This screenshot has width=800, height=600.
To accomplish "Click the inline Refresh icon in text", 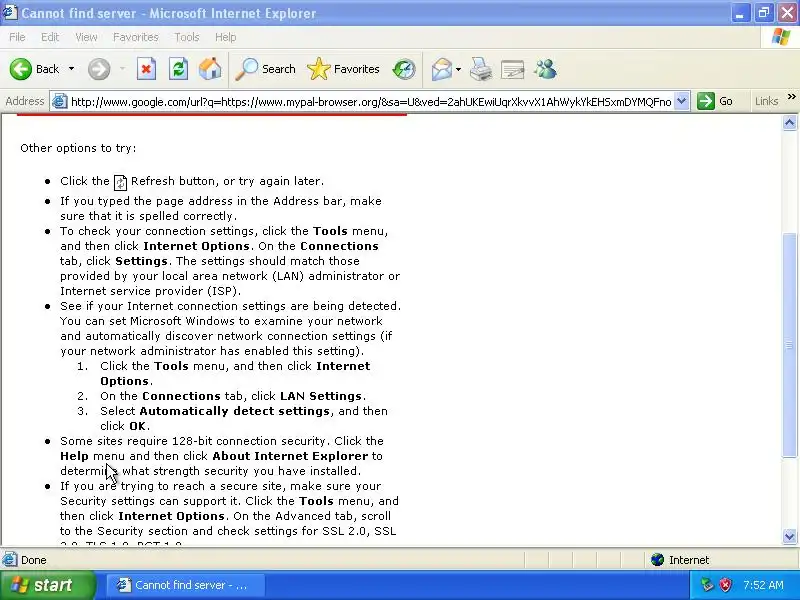I will [x=120, y=182].
